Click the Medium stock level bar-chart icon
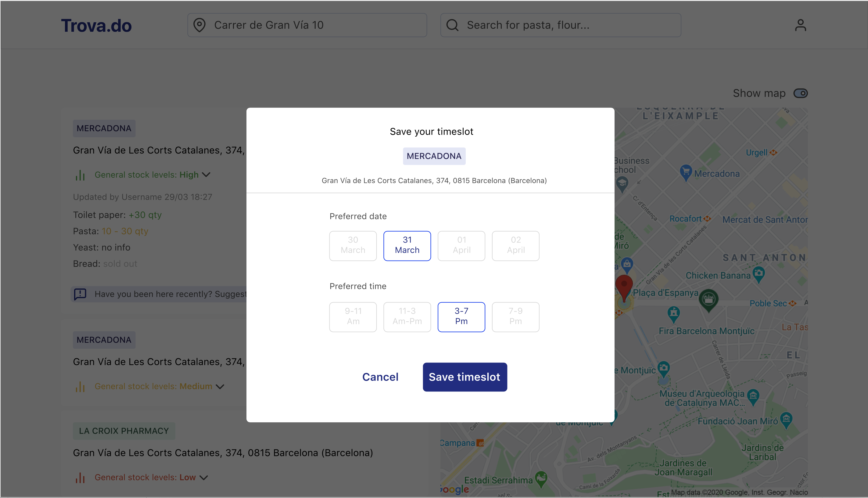868x498 pixels. tap(80, 387)
